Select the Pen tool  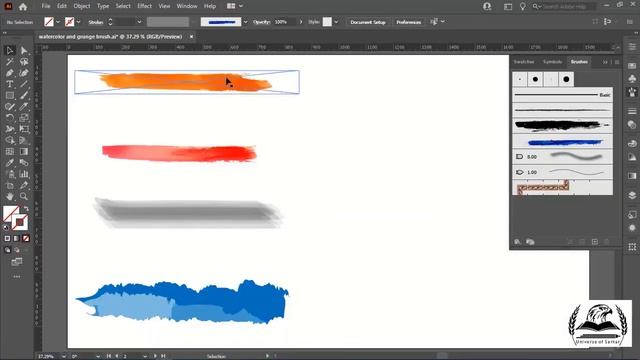(x=10, y=73)
